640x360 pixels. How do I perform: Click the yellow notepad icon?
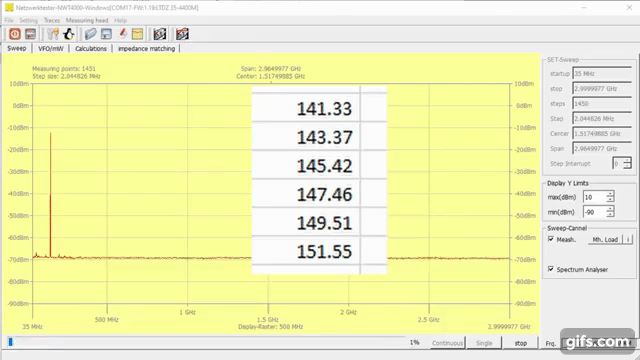point(138,34)
